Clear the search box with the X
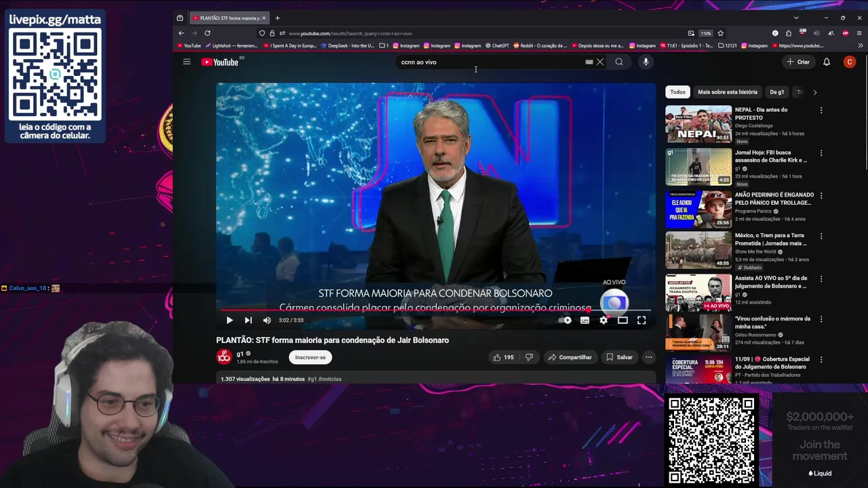 599,62
